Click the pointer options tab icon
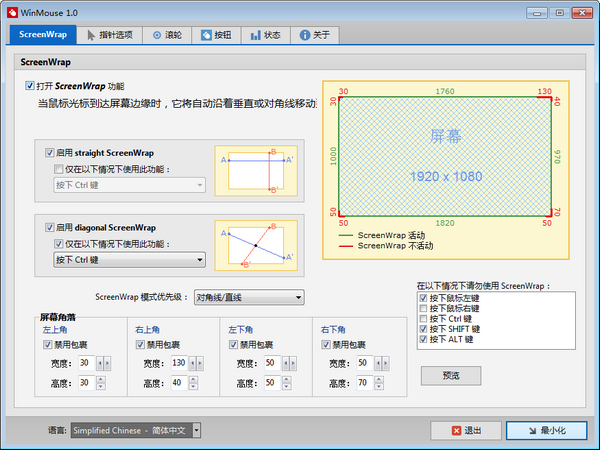 (92, 34)
